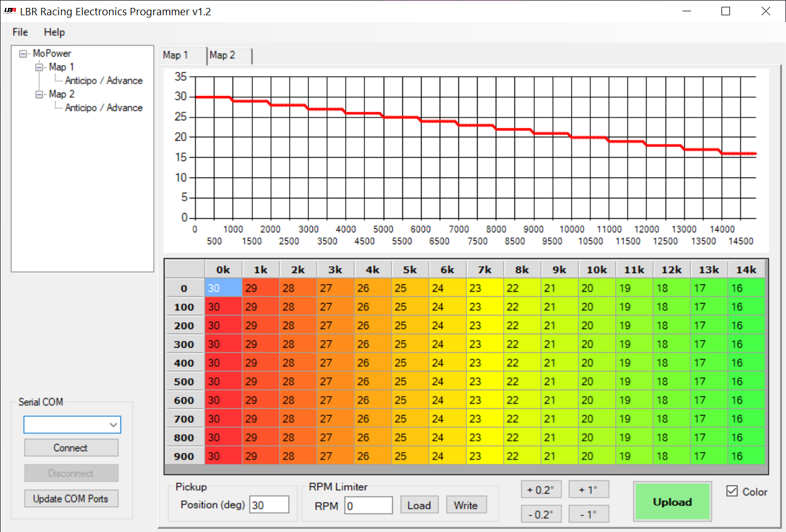Click the LBR app icon in title bar
Screen dimensions: 786x532
click(x=10, y=11)
